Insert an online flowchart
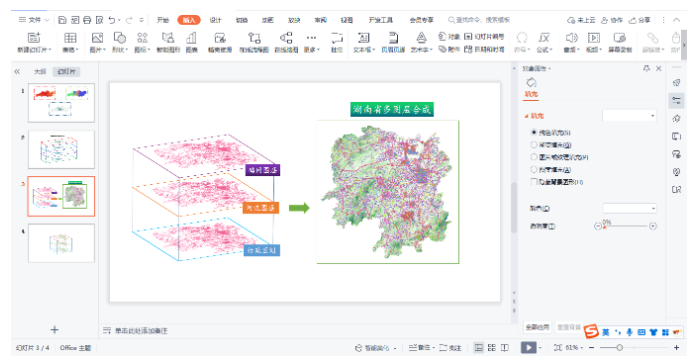693x364 pixels. (x=254, y=42)
